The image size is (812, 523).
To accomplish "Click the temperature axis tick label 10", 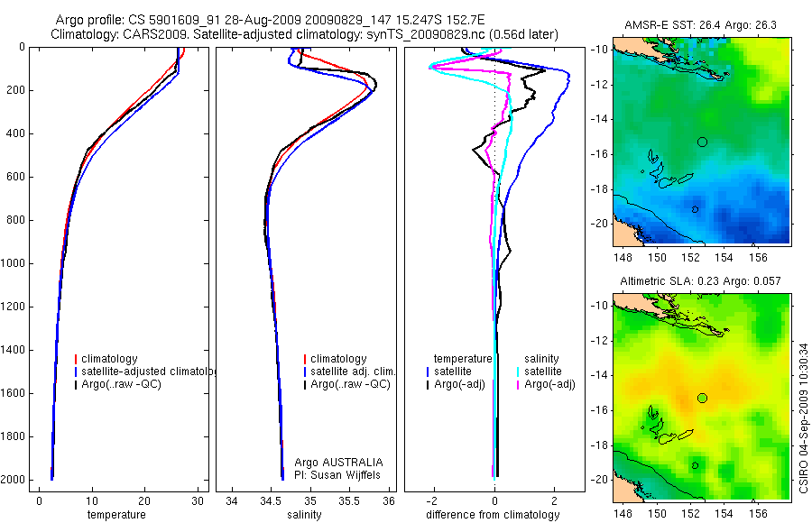I will [x=92, y=501].
